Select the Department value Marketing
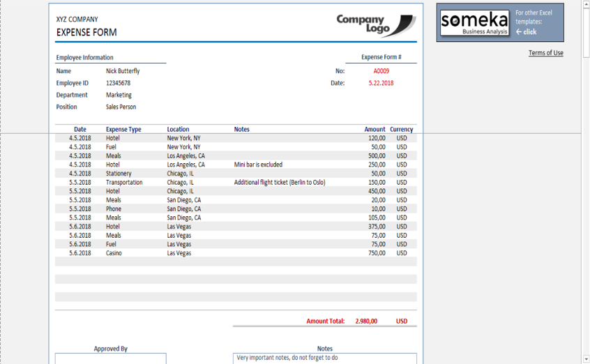 click(x=119, y=95)
